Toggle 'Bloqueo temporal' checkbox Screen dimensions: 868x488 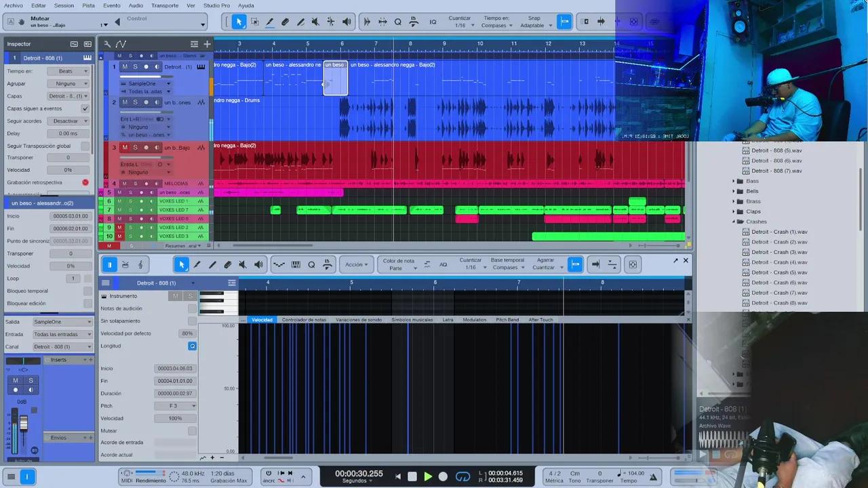[87, 291]
